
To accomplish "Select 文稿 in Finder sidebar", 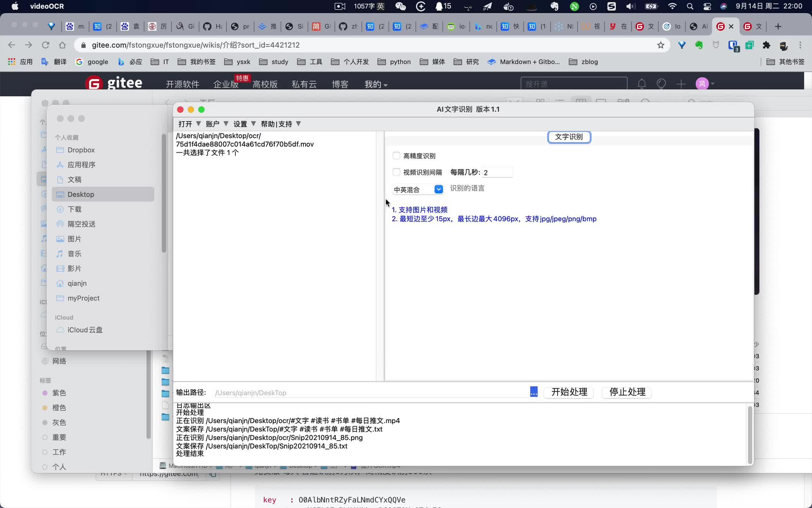I will coord(103,180).
